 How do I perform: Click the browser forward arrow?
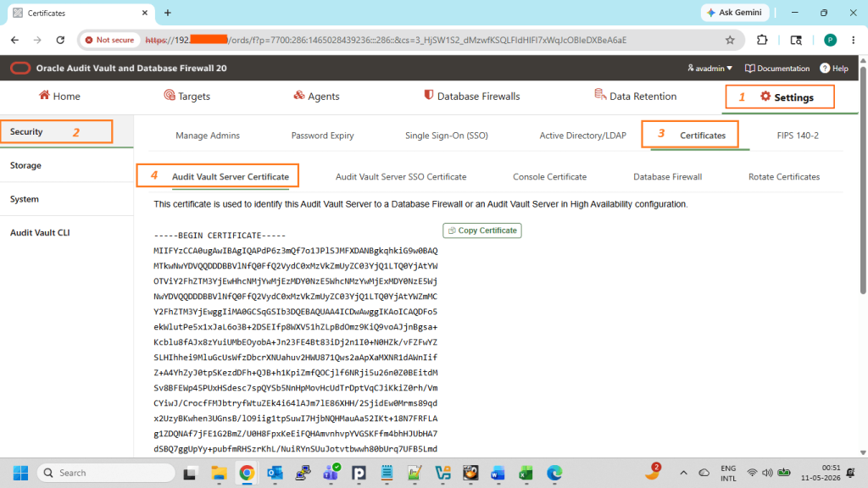tap(37, 40)
